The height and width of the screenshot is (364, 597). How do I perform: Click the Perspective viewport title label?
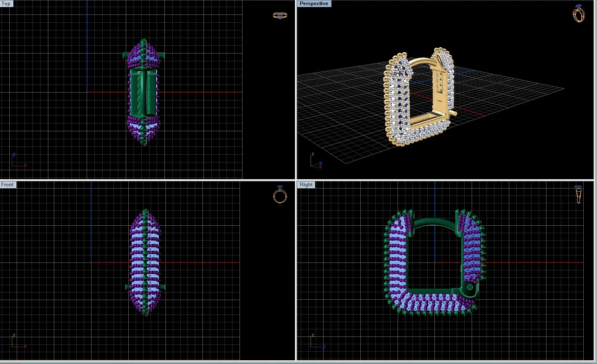(314, 4)
